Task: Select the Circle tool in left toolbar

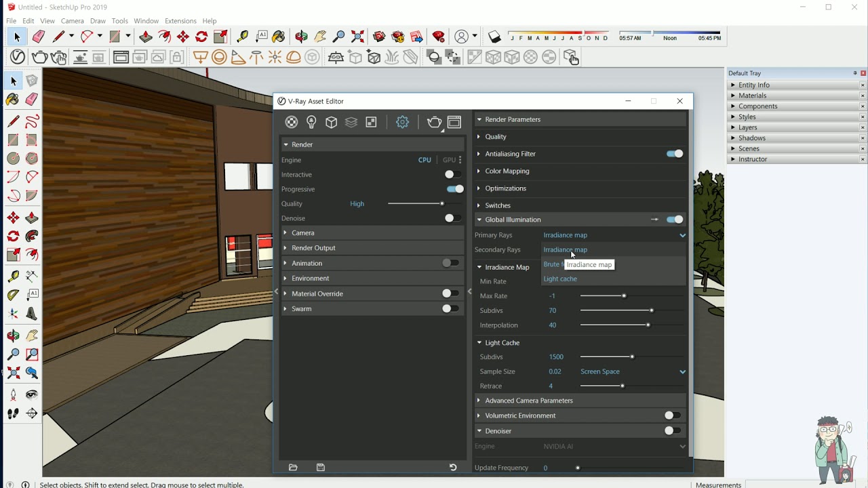Action: pos(14,159)
